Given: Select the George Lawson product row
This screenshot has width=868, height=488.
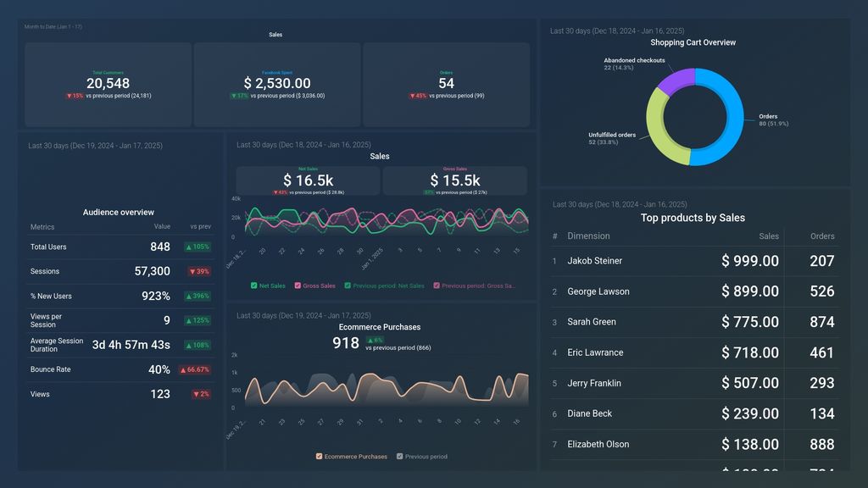Looking at the screenshot, I should pos(695,291).
